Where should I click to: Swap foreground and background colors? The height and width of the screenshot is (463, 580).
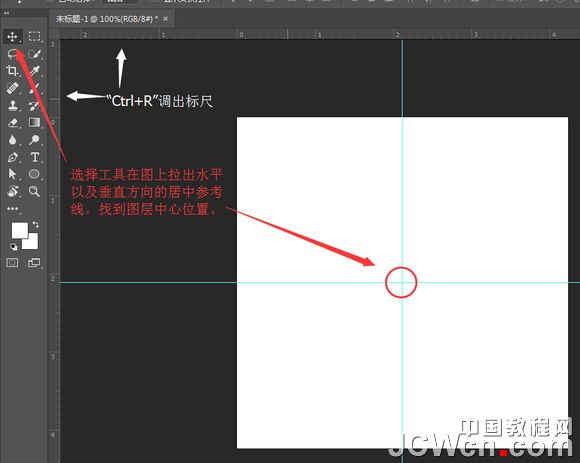[36, 224]
